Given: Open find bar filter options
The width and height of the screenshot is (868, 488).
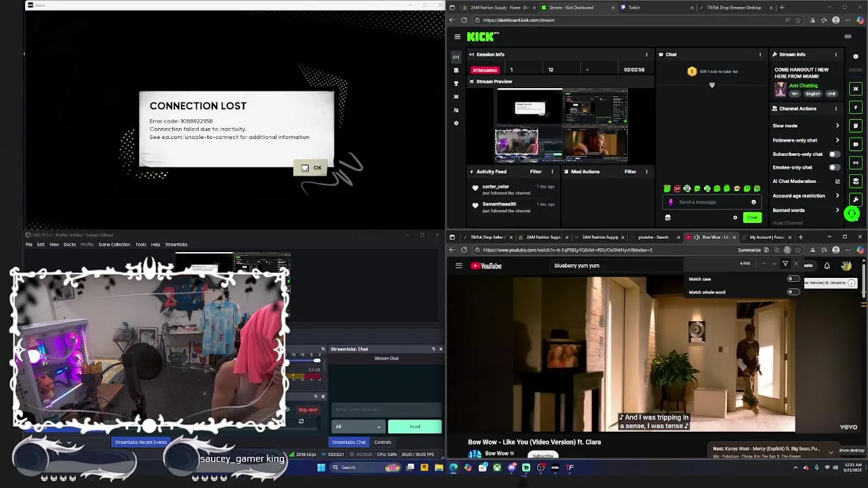Looking at the screenshot, I should coord(785,263).
